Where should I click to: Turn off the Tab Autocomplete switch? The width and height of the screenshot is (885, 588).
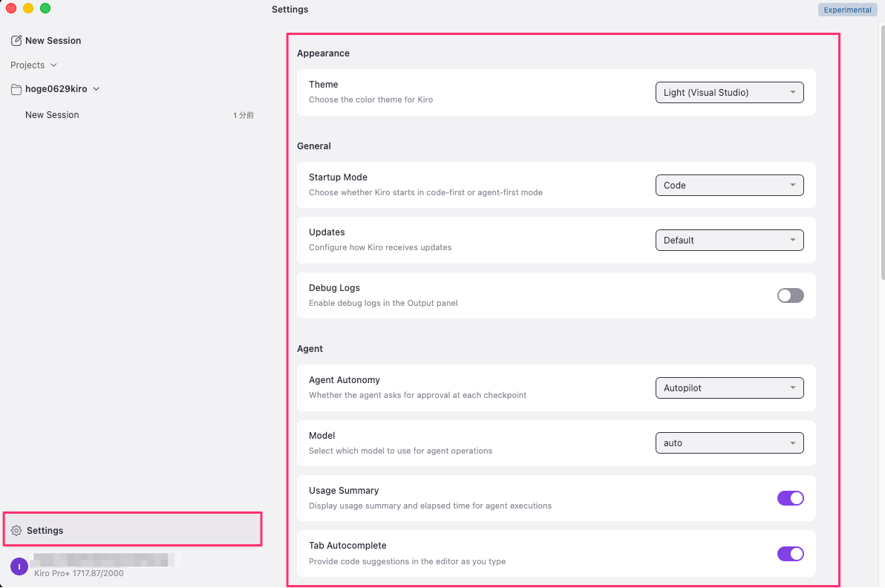[x=790, y=554]
